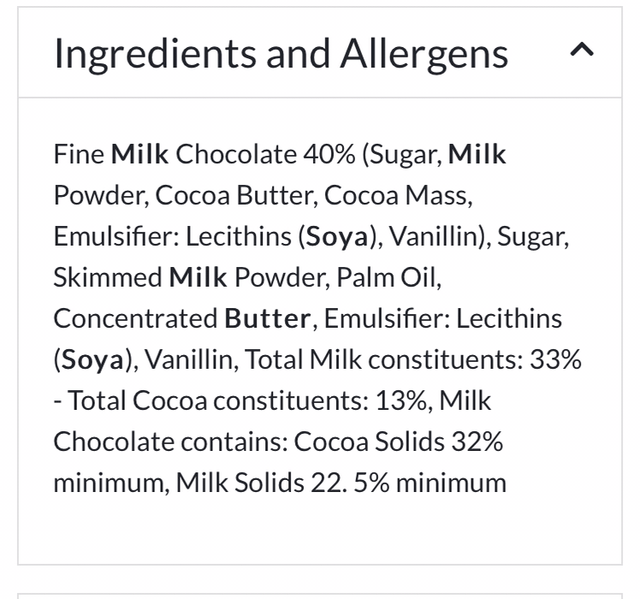Click bold "Milk" in "Fine Milk Chocolate"
640x599 pixels.
coord(140,154)
